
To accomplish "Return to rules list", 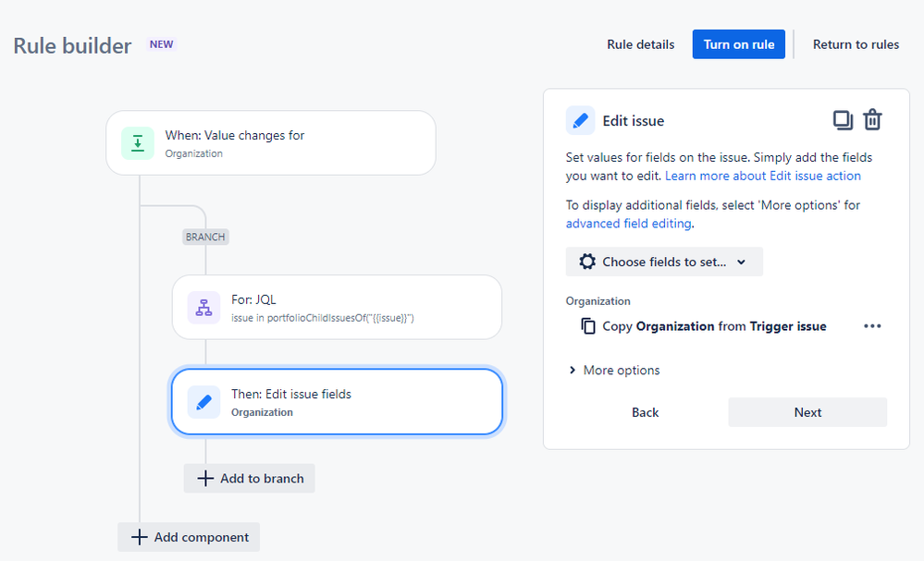I will (856, 44).
